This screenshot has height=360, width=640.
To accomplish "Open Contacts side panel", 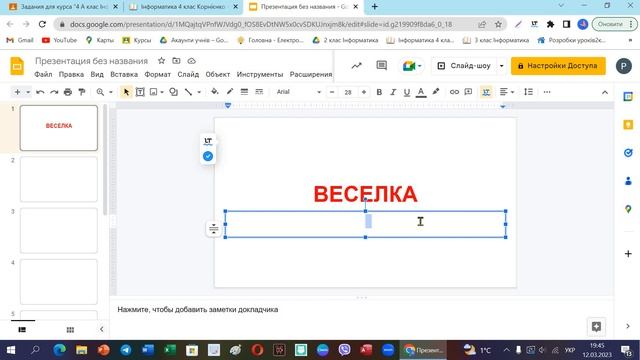I will (x=628, y=181).
